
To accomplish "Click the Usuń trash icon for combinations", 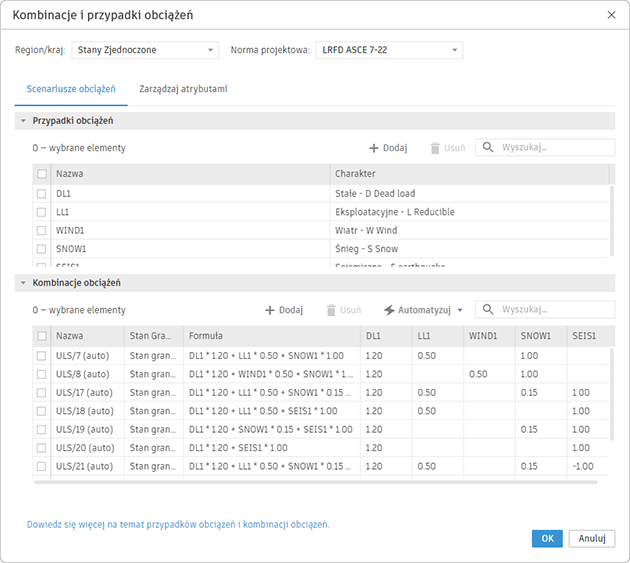I will (331, 310).
